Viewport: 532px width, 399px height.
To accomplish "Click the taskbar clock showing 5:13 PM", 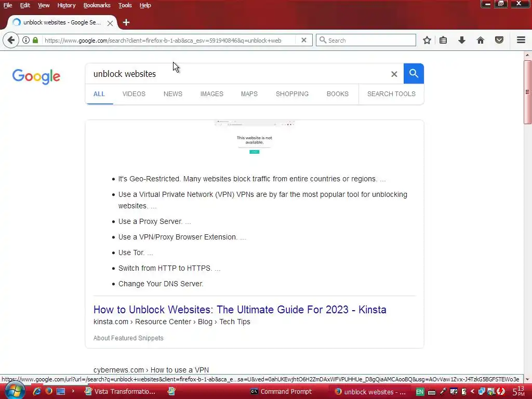I will [518, 392].
